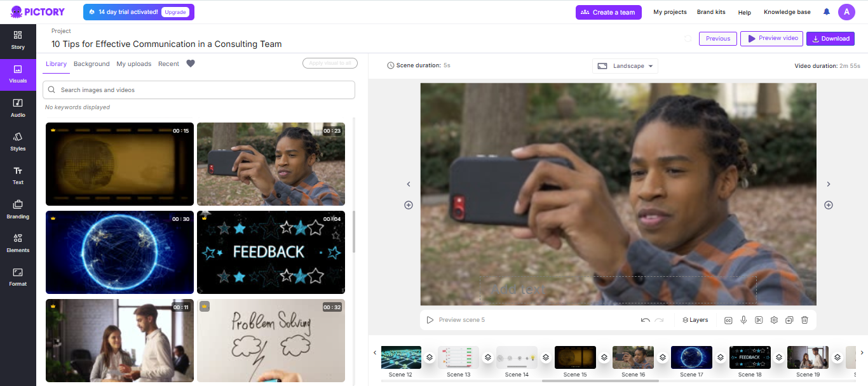
Task: Open My projects menu
Action: pos(670,12)
